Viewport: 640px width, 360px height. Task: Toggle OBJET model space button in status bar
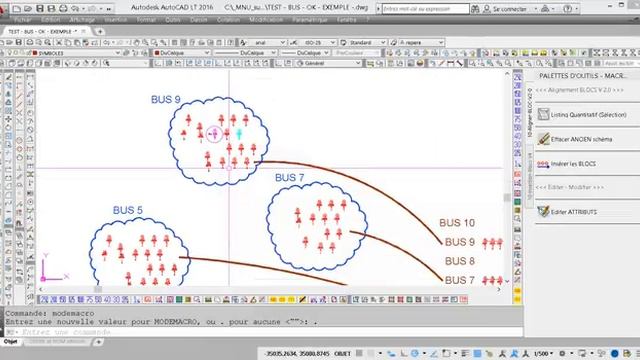click(342, 353)
